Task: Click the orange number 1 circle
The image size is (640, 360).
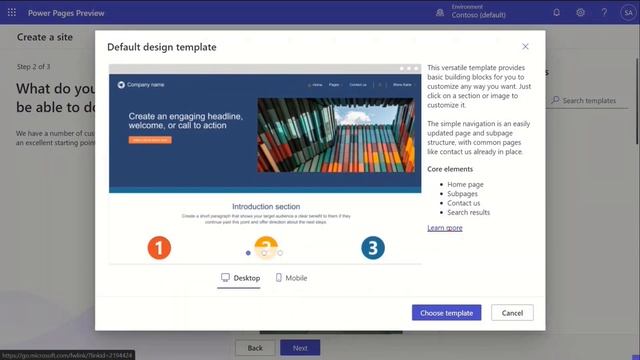Action: pyautogui.click(x=159, y=248)
